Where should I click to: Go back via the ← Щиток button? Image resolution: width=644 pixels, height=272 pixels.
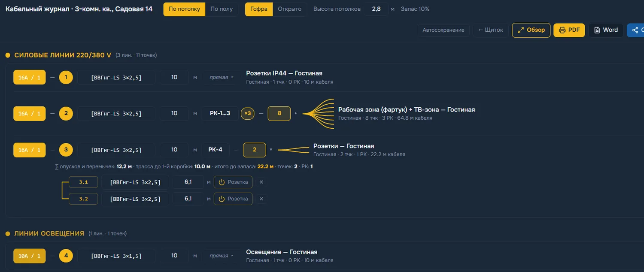491,30
